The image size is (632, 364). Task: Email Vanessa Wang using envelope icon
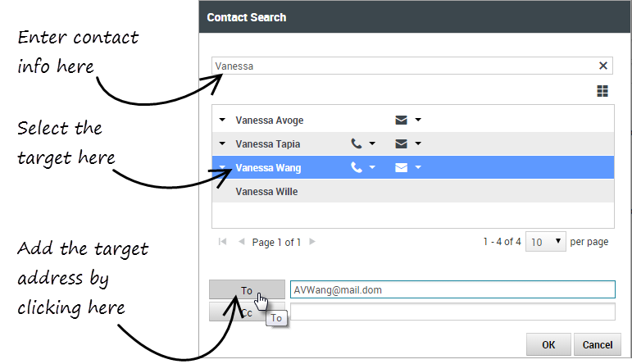pyautogui.click(x=401, y=168)
